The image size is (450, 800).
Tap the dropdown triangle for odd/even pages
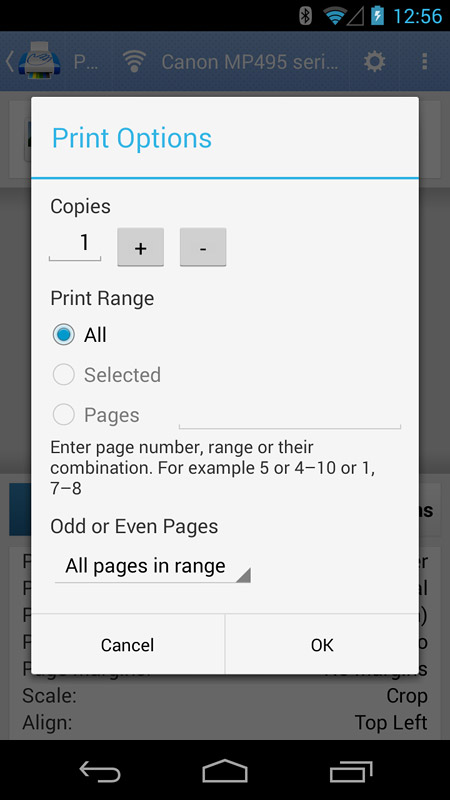[243, 575]
